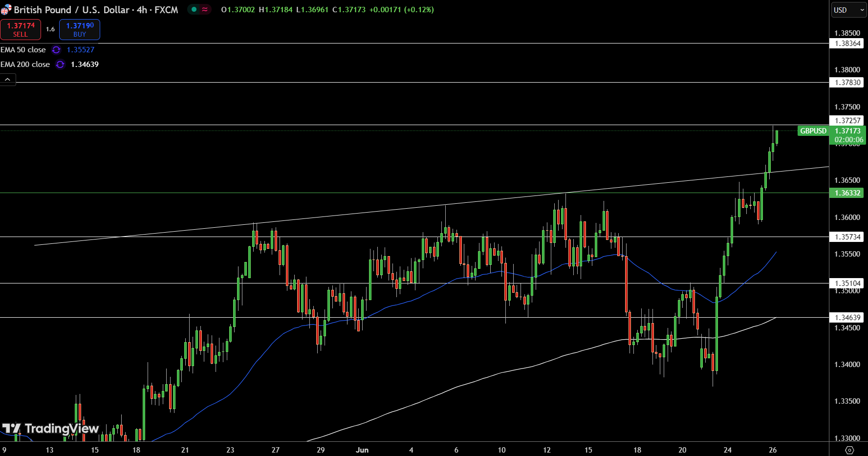868x456 pixels.
Task: Click the green market status dot
Action: tap(194, 10)
